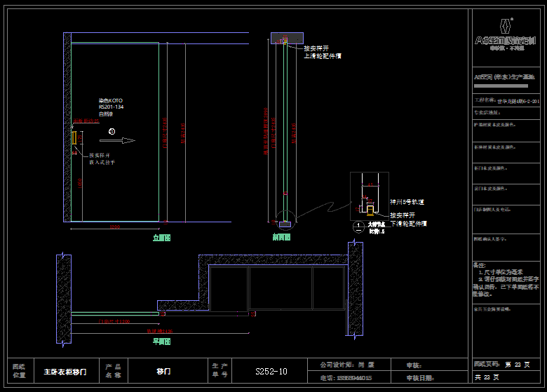Select the top pulley hardware block in section

click(285, 39)
